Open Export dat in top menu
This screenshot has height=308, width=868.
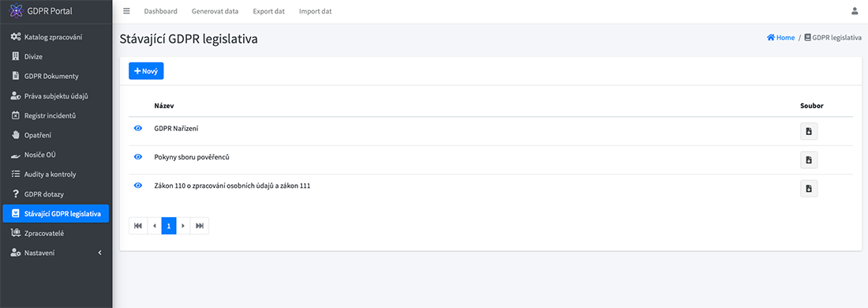(268, 11)
